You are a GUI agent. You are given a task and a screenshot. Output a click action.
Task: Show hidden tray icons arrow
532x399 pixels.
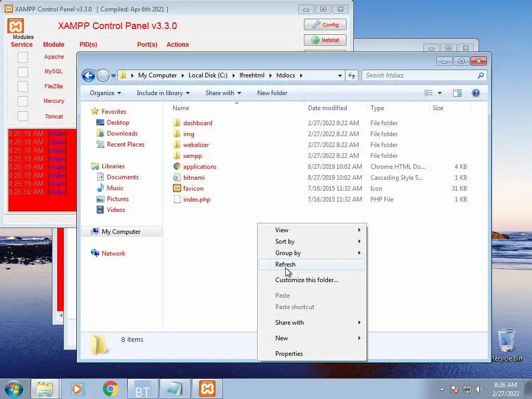442,389
